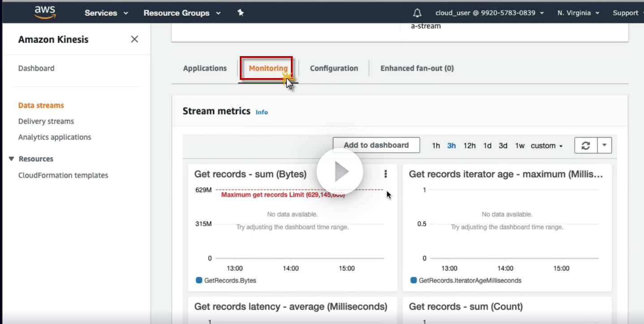Screen dimensions: 644x324
Task: Open CloudFormation templates link
Action: pos(63,175)
